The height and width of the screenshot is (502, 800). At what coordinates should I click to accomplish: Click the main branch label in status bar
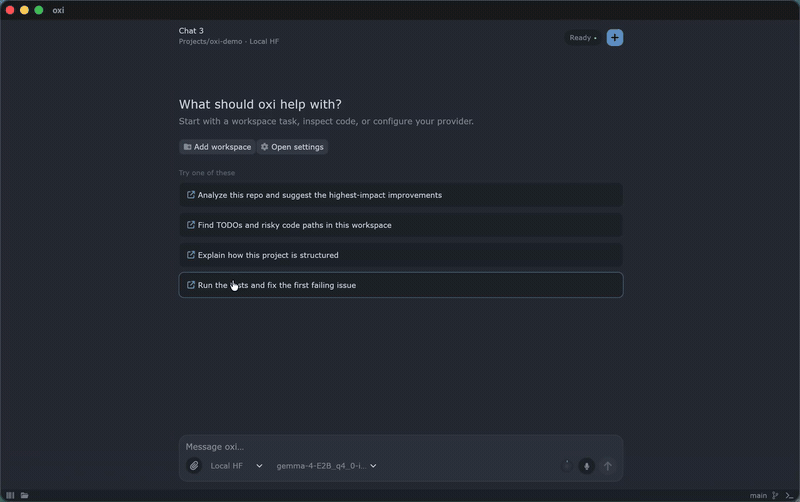click(758, 495)
